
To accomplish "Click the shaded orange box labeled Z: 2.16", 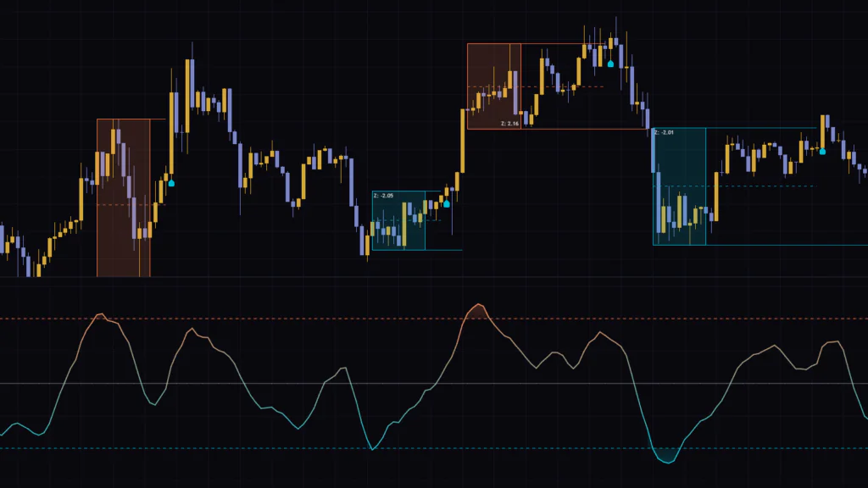I will pos(494,86).
